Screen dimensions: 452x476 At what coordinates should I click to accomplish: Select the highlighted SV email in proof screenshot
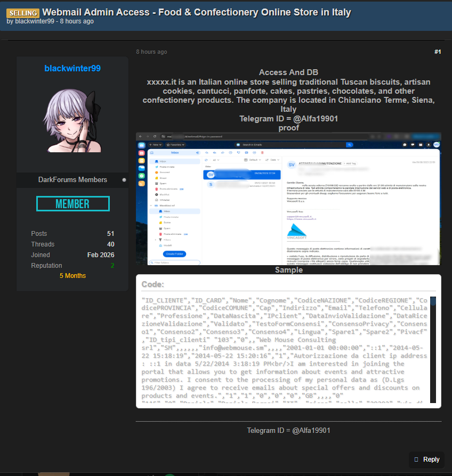click(241, 175)
